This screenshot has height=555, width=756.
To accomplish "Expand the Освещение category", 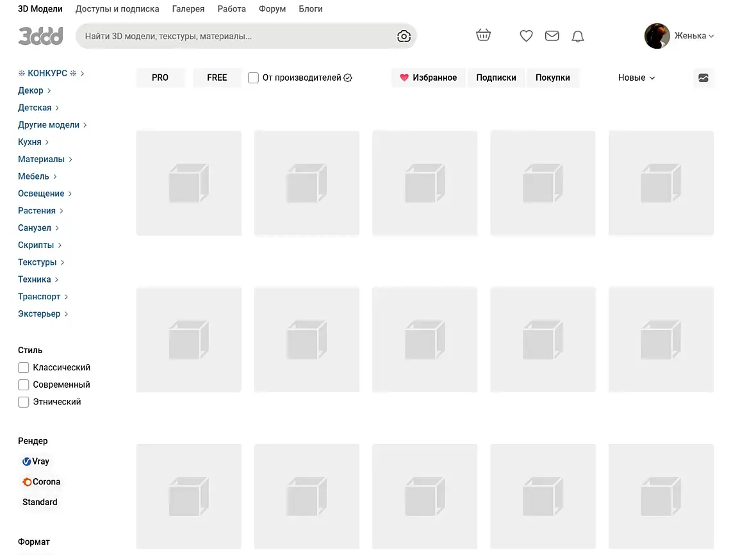I will point(45,194).
